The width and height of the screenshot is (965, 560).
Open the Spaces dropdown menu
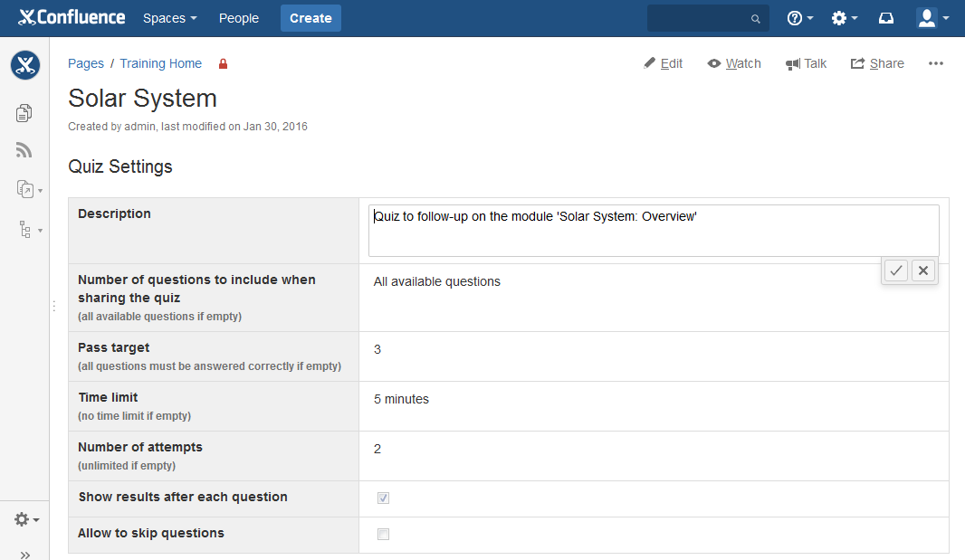(169, 17)
